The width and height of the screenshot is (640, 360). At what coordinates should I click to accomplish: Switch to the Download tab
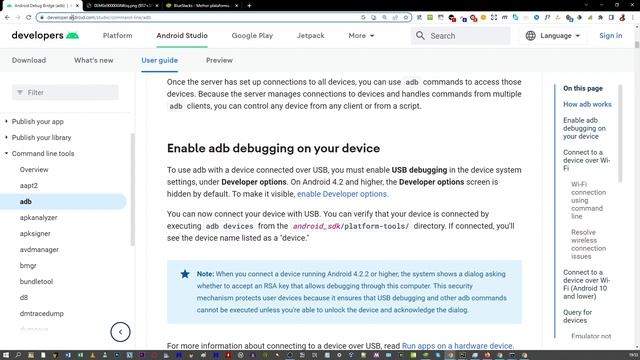(29, 60)
